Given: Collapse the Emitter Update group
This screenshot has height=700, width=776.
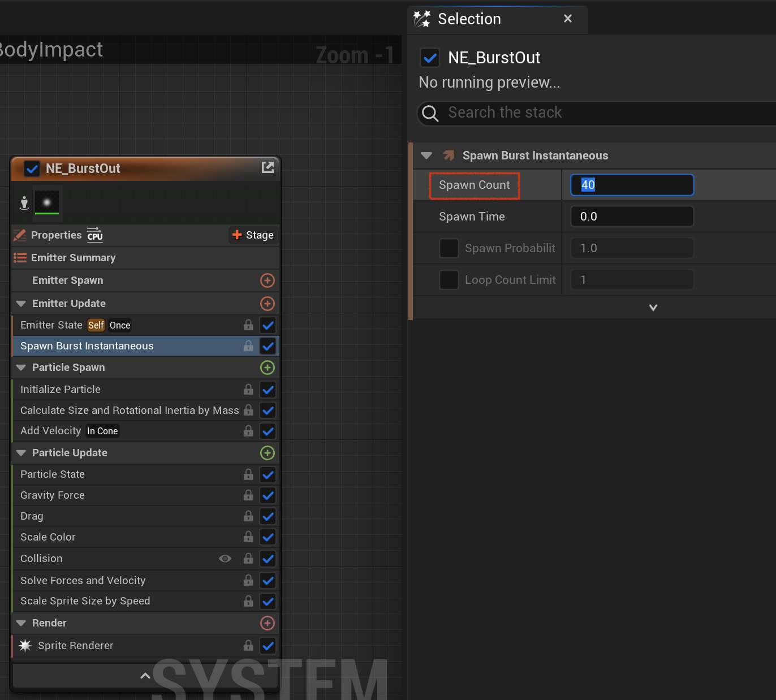Looking at the screenshot, I should 21,304.
